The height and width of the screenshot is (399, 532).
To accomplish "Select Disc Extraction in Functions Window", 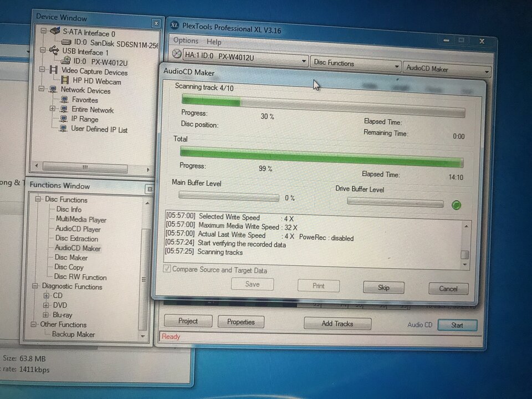I will tap(76, 238).
